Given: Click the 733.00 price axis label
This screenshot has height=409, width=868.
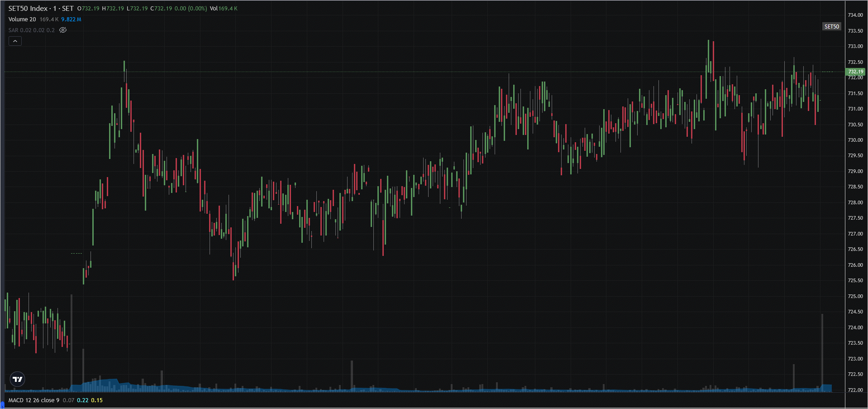Looking at the screenshot, I should coord(855,46).
